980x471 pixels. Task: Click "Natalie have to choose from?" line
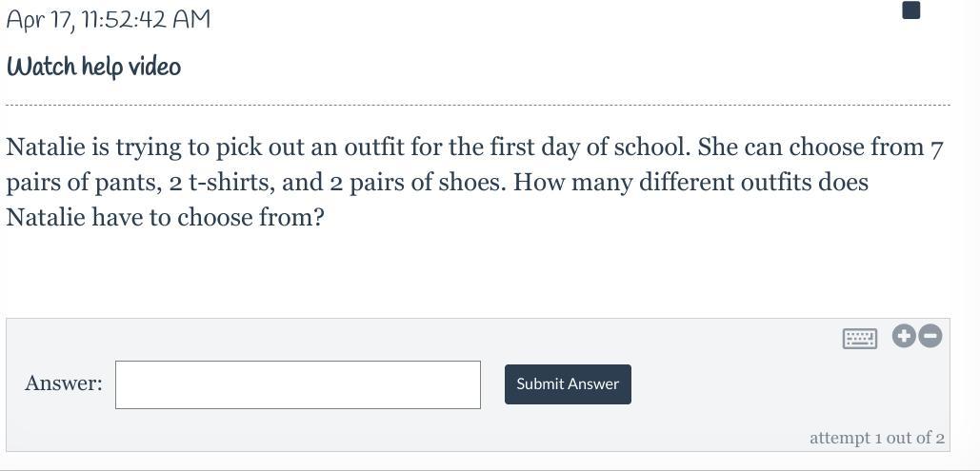coord(165,218)
